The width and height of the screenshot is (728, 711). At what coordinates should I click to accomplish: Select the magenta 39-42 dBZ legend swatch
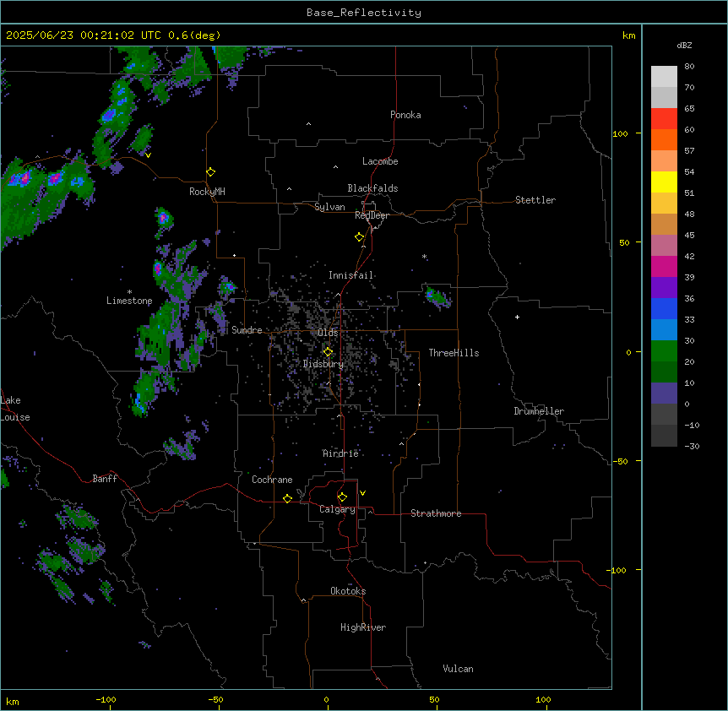(664, 266)
